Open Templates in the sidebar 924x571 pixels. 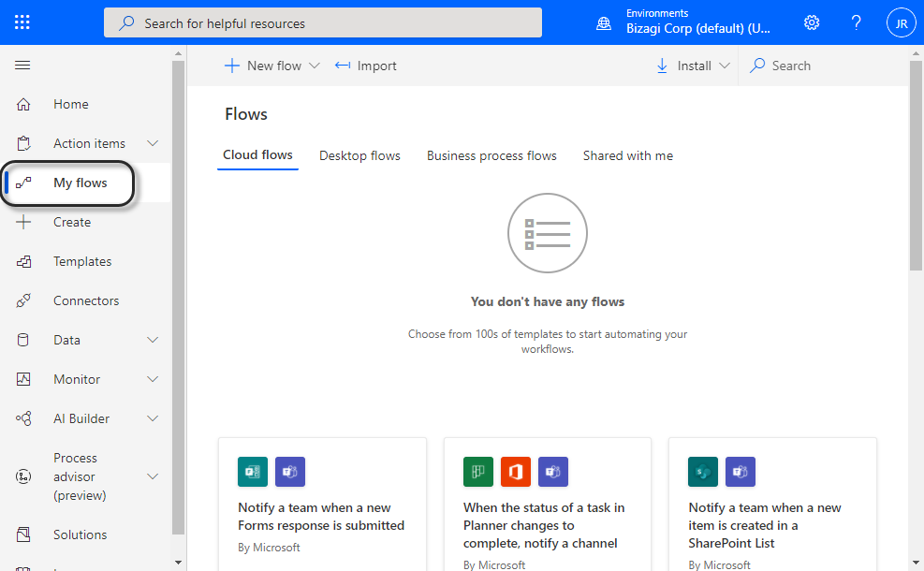pyautogui.click(x=81, y=262)
